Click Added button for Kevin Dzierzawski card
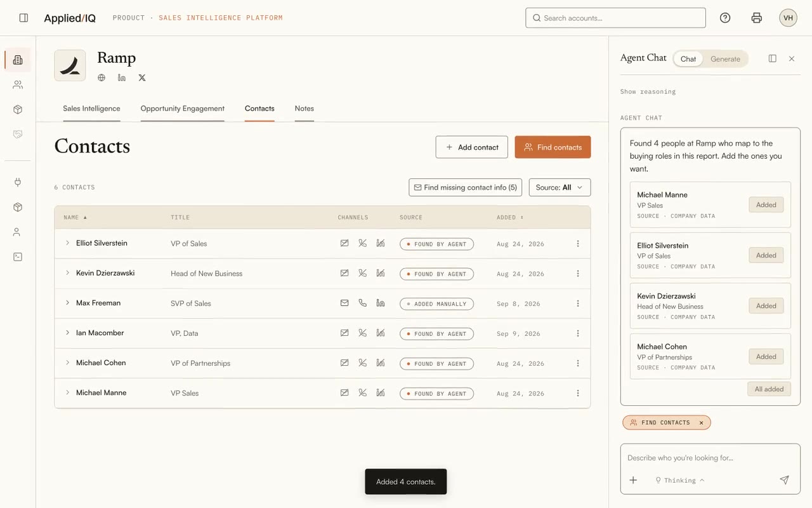 click(766, 305)
